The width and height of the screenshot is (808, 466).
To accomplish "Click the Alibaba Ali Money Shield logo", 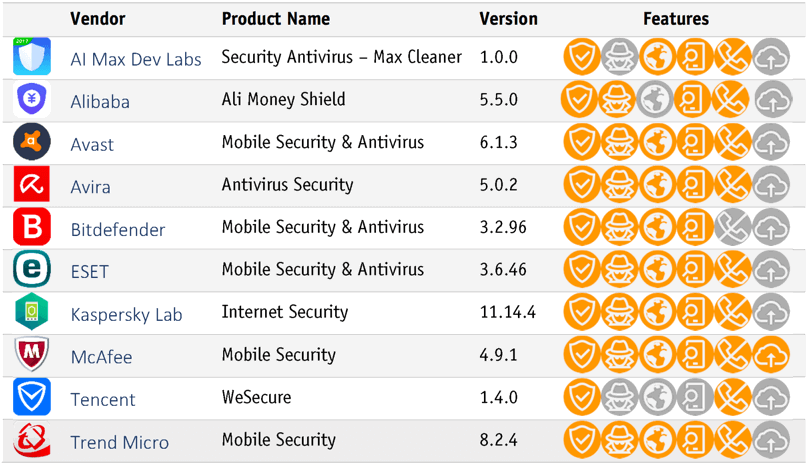I will (32, 100).
